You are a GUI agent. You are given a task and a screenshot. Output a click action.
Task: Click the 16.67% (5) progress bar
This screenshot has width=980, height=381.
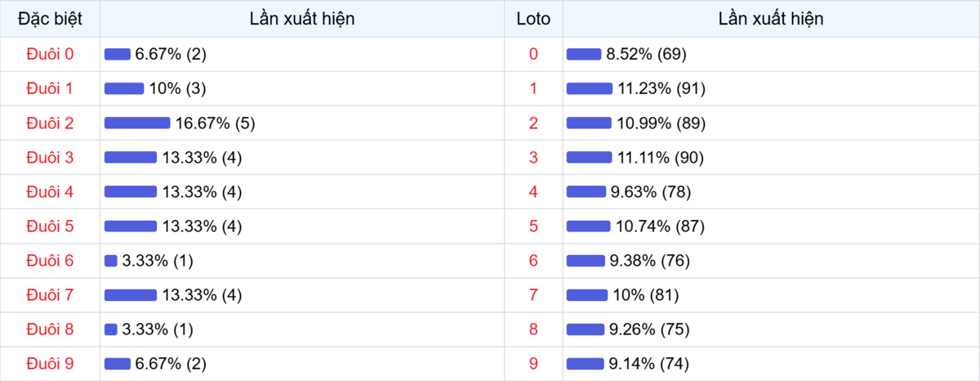pyautogui.click(x=137, y=123)
